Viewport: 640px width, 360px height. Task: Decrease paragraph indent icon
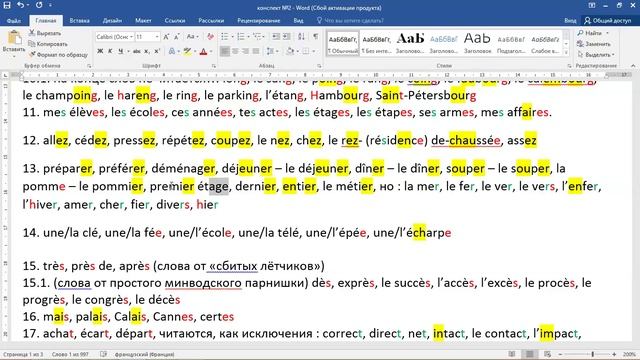(276, 37)
